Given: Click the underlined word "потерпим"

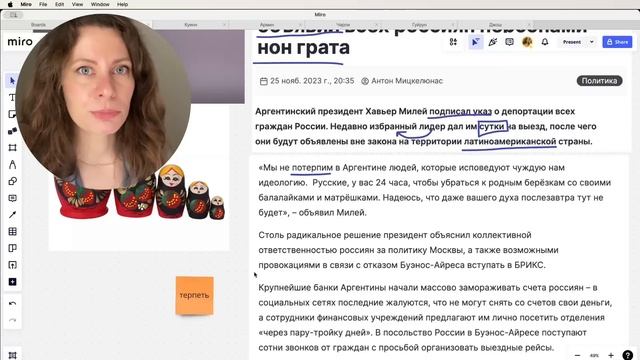Looking at the screenshot, I should (312, 167).
